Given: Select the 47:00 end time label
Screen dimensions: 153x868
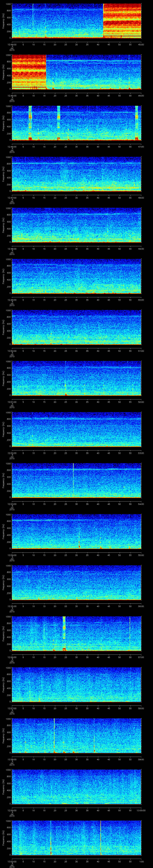Looking at the screenshot, I should (x=141, y=147).
